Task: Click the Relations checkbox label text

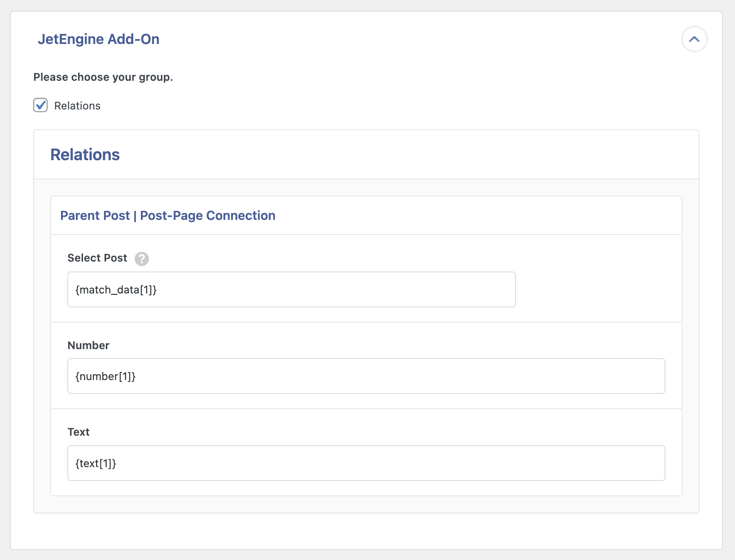Action: click(77, 106)
